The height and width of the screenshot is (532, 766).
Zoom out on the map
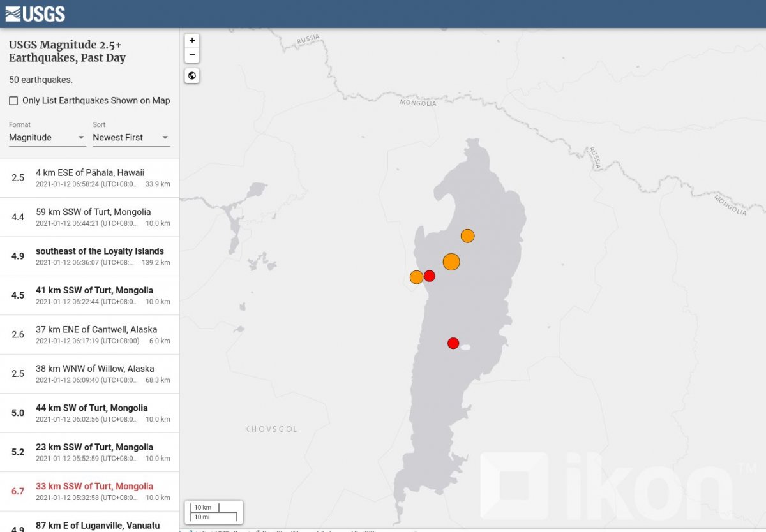[x=192, y=55]
